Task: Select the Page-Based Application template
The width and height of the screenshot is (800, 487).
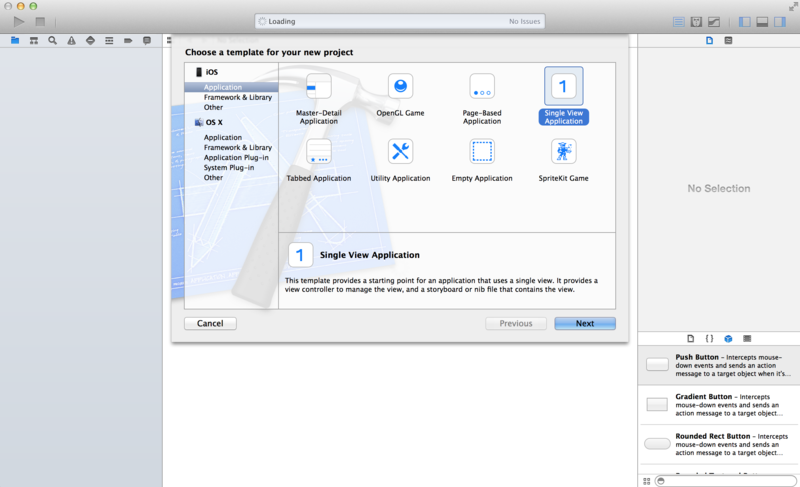Action: pyautogui.click(x=482, y=99)
